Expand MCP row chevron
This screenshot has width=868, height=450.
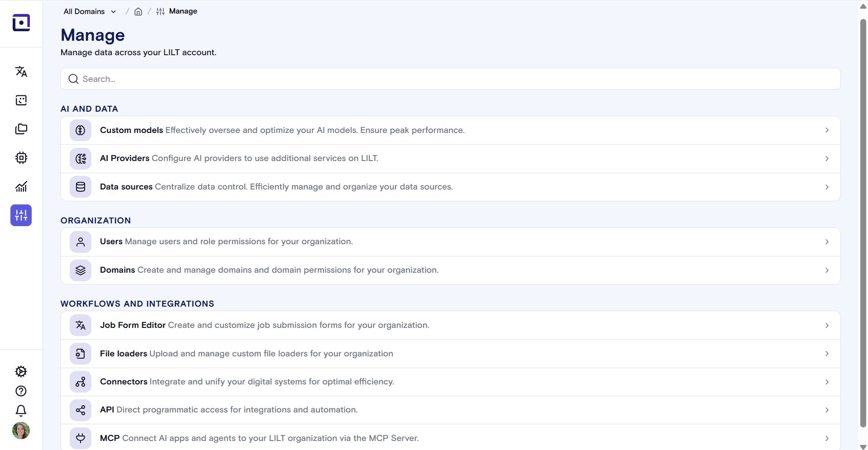pos(827,439)
